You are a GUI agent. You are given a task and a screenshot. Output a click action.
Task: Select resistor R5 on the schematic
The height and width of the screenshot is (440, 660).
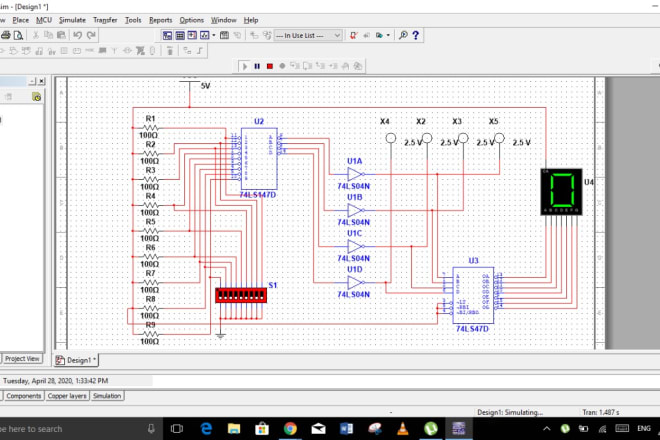pyautogui.click(x=151, y=231)
